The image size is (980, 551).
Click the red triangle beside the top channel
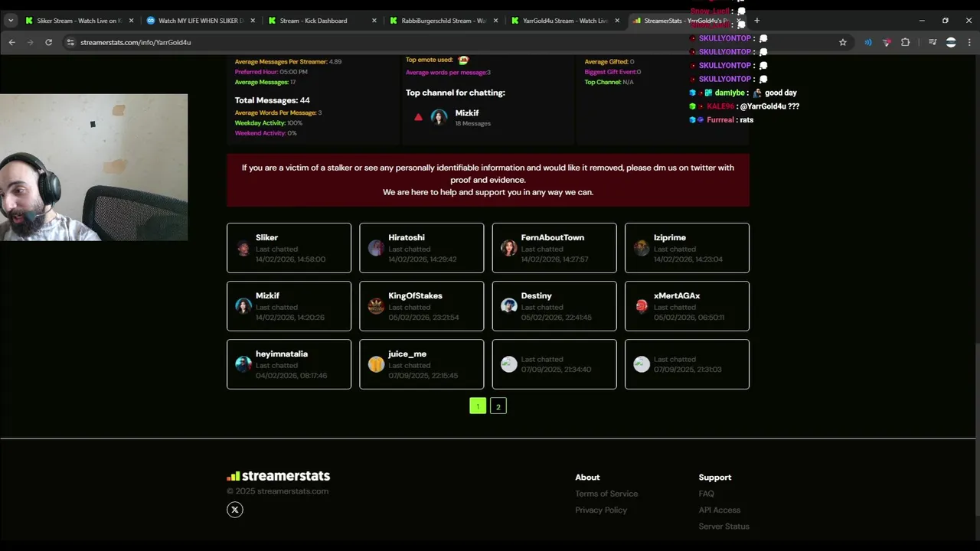[x=418, y=117]
